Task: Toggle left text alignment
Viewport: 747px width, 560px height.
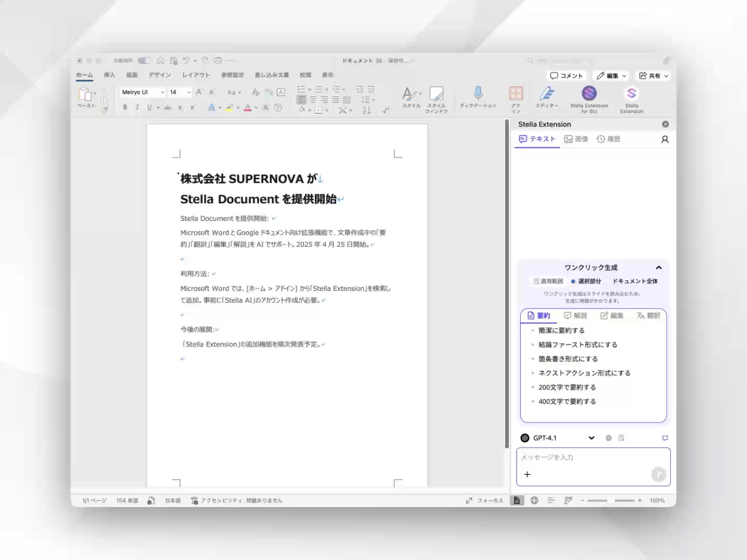Action: point(301,100)
